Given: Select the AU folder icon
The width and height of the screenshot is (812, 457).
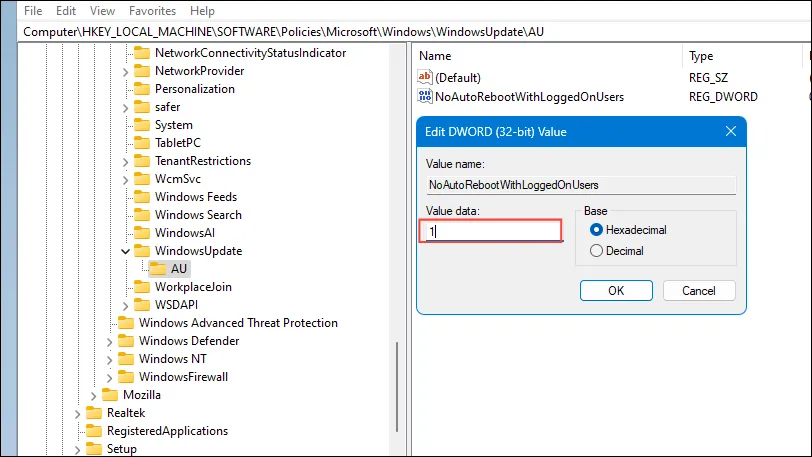Looking at the screenshot, I should tap(157, 269).
